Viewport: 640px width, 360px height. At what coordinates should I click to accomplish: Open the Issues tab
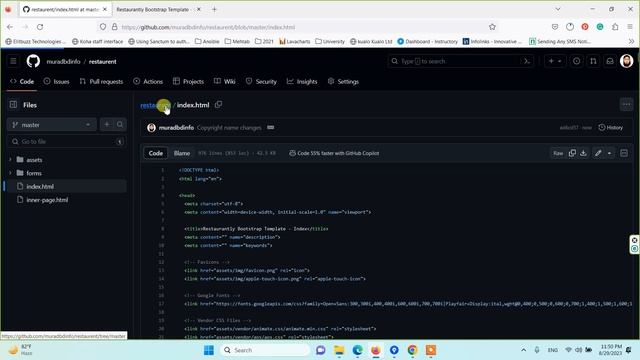56,81
